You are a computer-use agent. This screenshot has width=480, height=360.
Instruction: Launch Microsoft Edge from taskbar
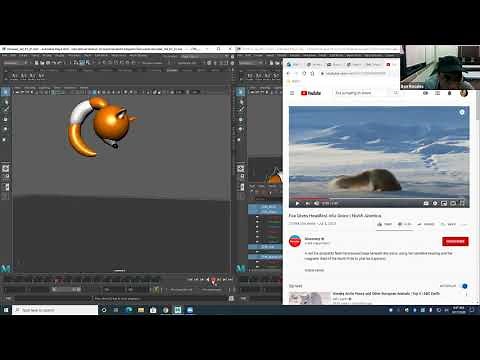(x=128, y=310)
